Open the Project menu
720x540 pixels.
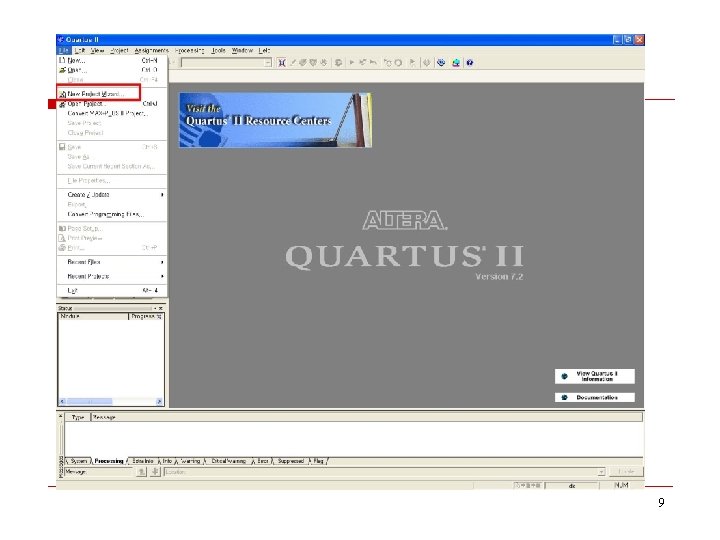(119, 51)
